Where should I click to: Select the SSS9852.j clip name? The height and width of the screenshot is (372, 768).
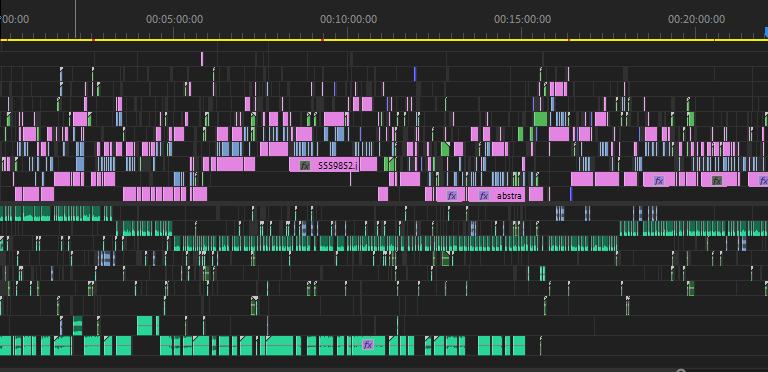pos(338,165)
